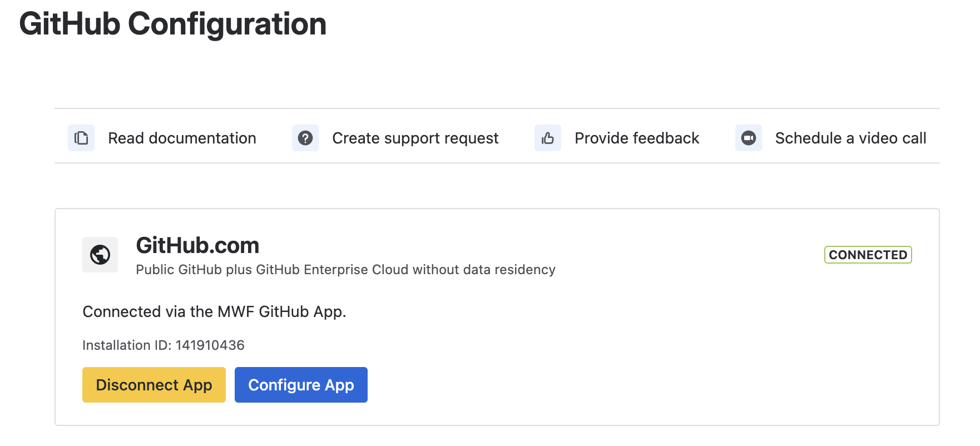The image size is (980, 446).
Task: Click the yellow Disconnect App button
Action: tap(154, 385)
